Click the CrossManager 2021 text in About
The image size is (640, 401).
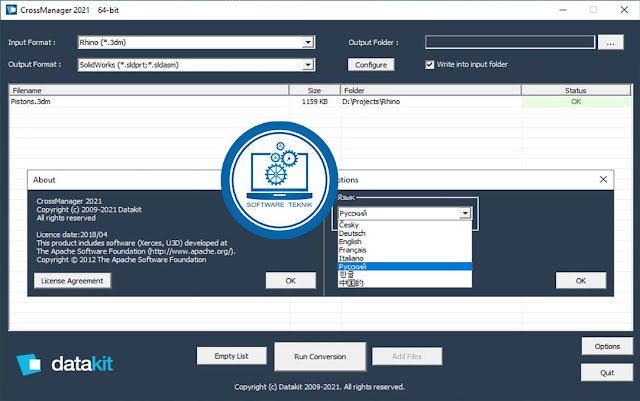coord(69,201)
